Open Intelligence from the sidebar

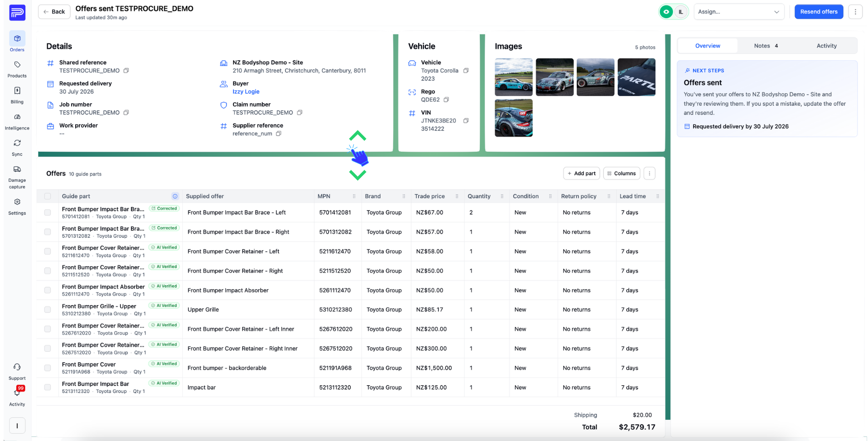(17, 121)
